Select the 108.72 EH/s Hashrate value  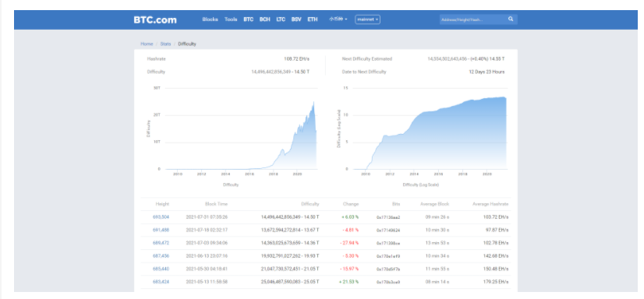296,59
